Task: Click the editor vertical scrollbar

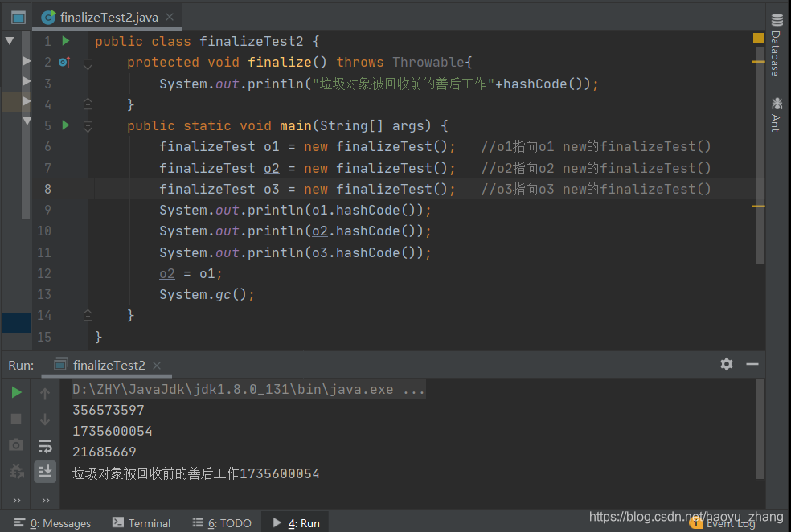Action: click(760, 155)
